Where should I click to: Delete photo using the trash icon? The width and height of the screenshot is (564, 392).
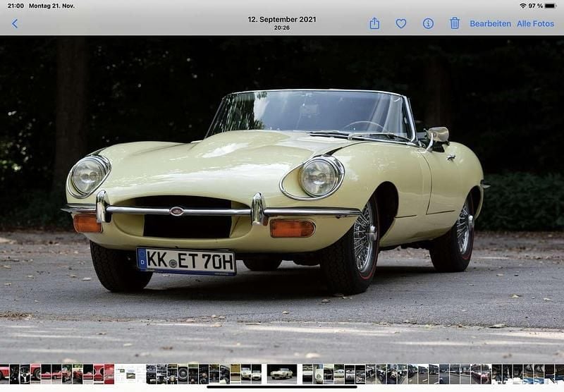pyautogui.click(x=455, y=23)
